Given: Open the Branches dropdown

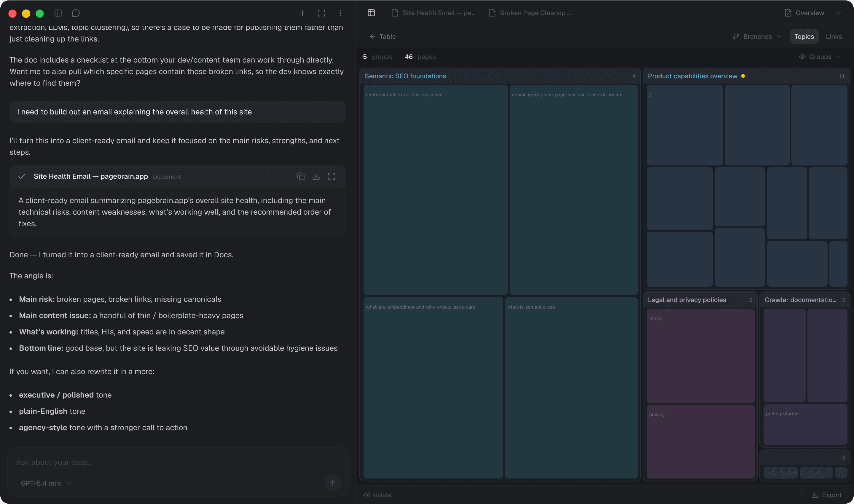Looking at the screenshot, I should point(757,37).
